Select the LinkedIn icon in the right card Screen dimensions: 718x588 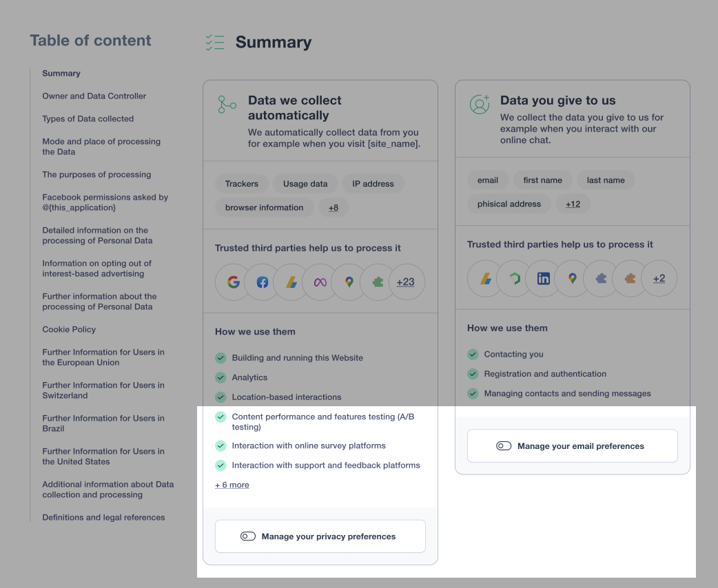(542, 278)
